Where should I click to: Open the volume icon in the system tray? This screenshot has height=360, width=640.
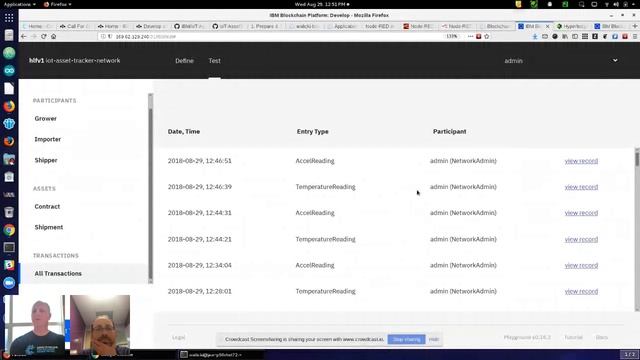(x=616, y=4)
